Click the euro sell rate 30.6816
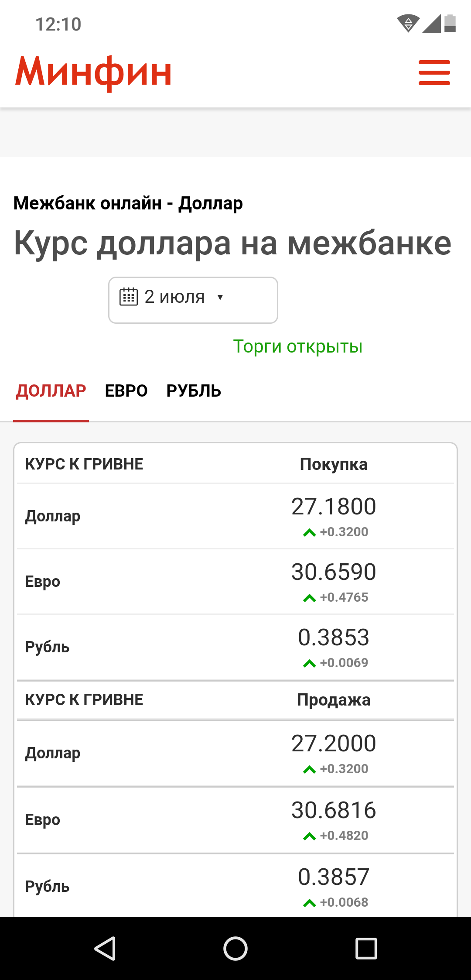The width and height of the screenshot is (471, 980). point(334,810)
